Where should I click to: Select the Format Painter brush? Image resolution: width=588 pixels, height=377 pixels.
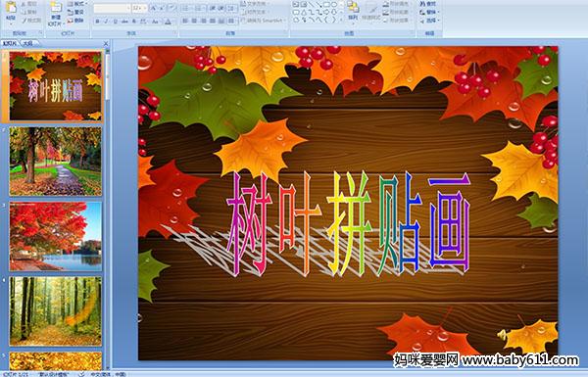[x=24, y=21]
